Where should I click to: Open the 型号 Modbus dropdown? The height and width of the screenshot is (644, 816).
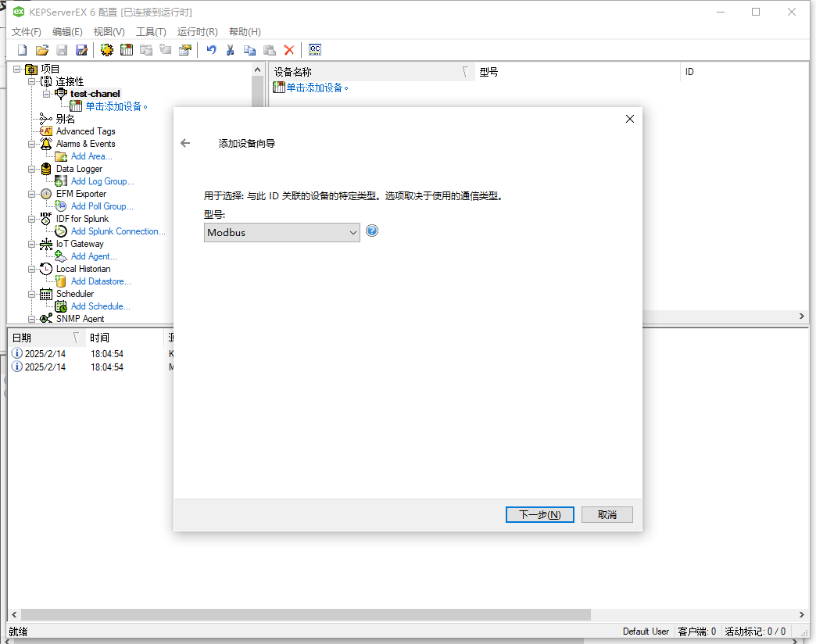point(281,233)
